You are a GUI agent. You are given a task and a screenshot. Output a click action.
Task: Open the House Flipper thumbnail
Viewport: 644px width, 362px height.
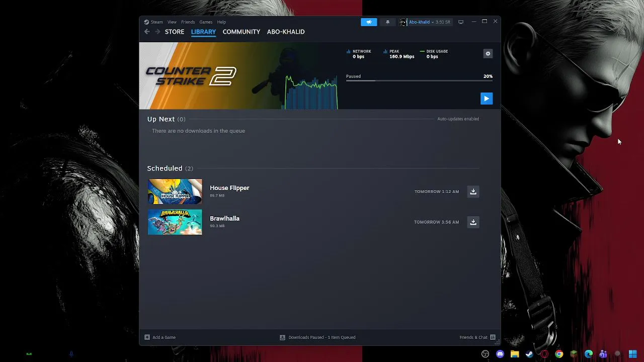click(x=175, y=192)
